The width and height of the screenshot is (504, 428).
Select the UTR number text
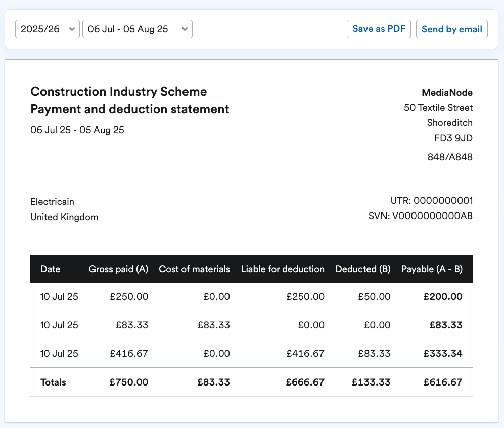(431, 201)
